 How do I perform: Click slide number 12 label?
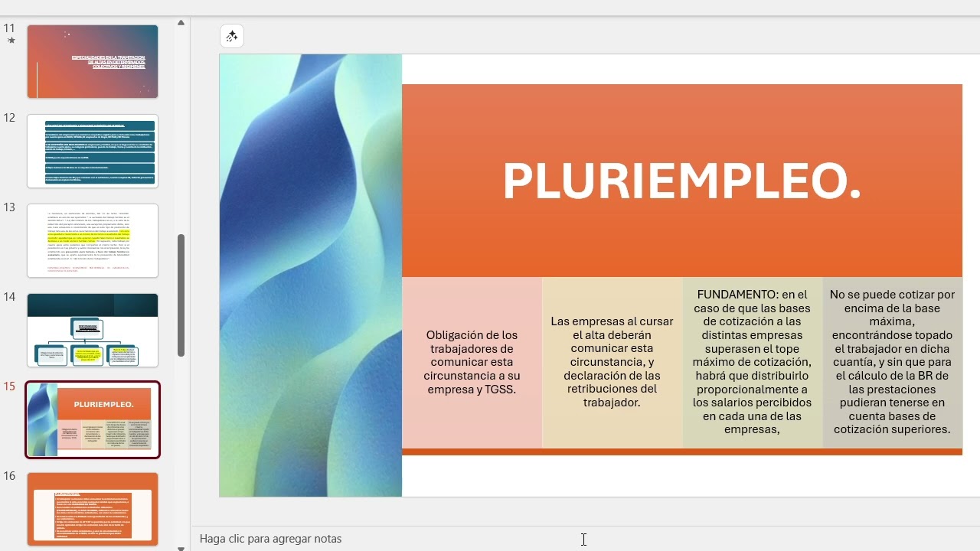click(9, 118)
